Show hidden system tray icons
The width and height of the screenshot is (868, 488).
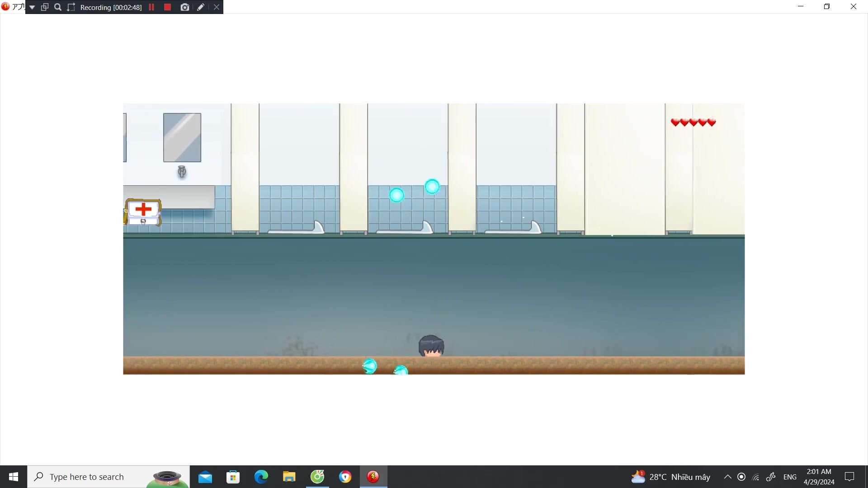[727, 477]
